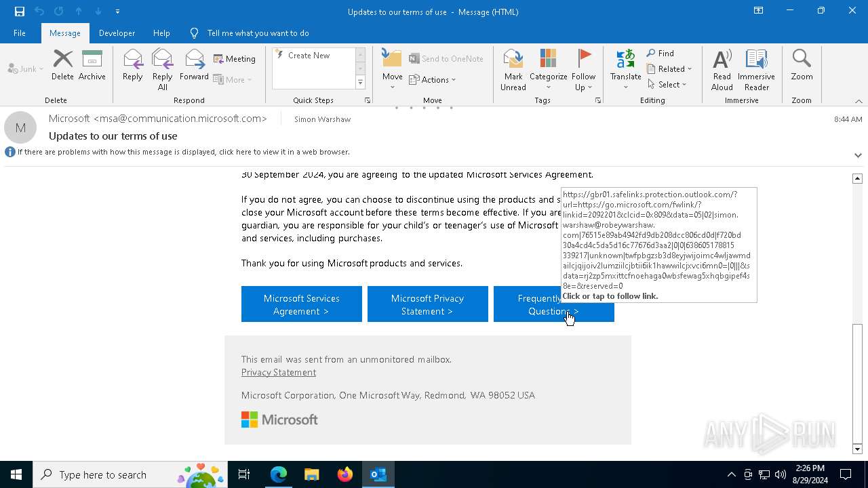
Task: Click the Redo icon in quick access toolbar
Action: click(59, 12)
